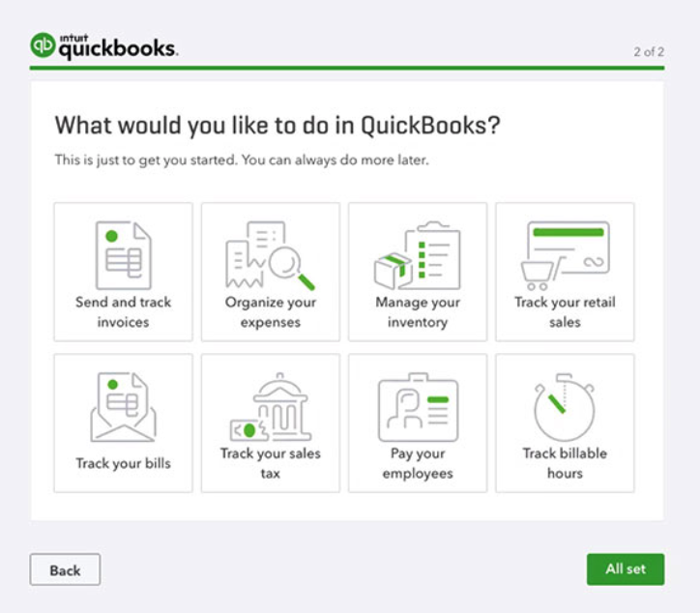Click the shopping cart and card icon
The height and width of the screenshot is (613, 700).
point(565,255)
